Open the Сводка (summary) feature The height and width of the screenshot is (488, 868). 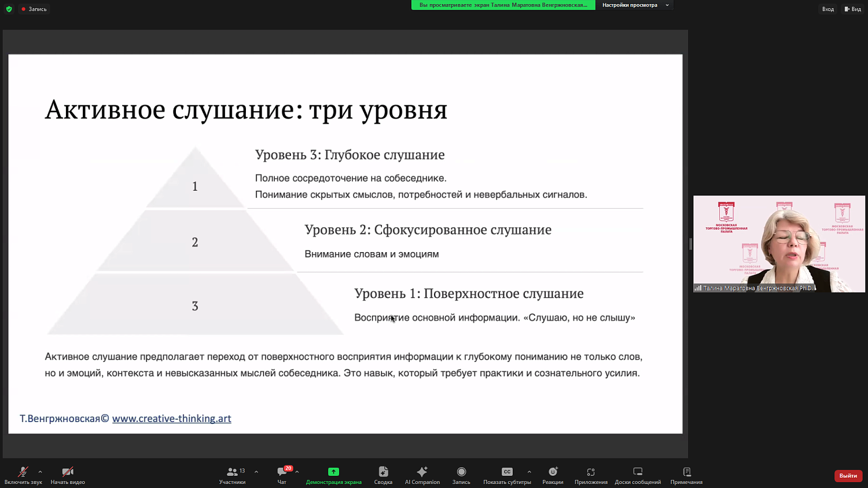tap(383, 474)
